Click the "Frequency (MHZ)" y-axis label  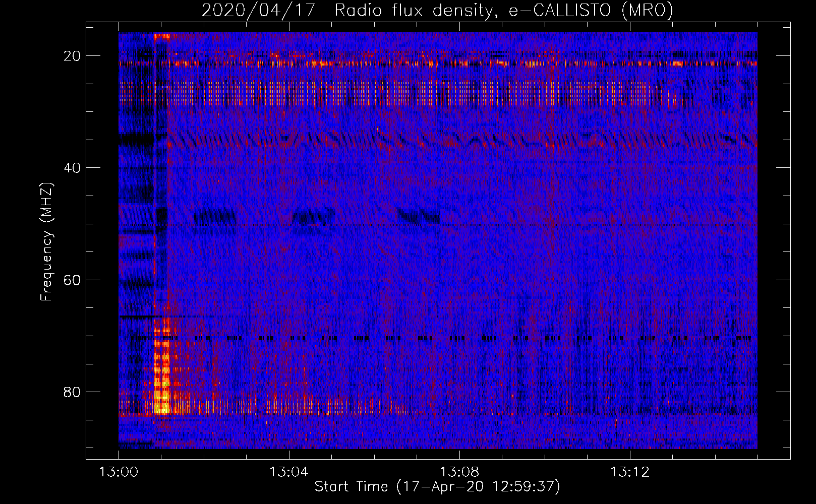[46, 242]
